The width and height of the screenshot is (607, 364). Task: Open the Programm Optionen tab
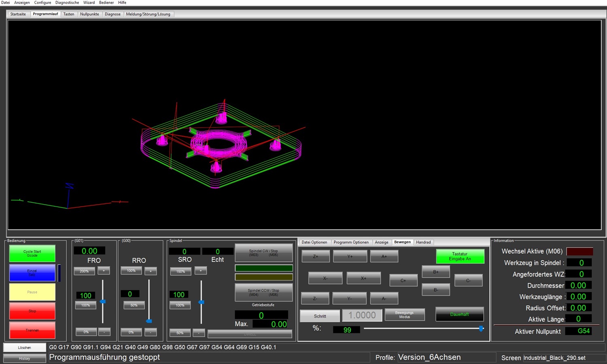pos(351,242)
